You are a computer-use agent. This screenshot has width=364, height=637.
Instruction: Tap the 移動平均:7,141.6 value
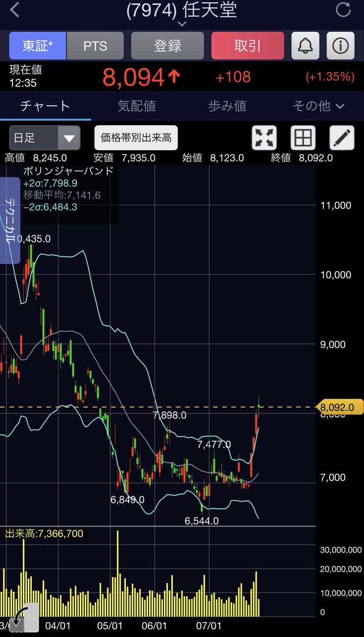(62, 195)
